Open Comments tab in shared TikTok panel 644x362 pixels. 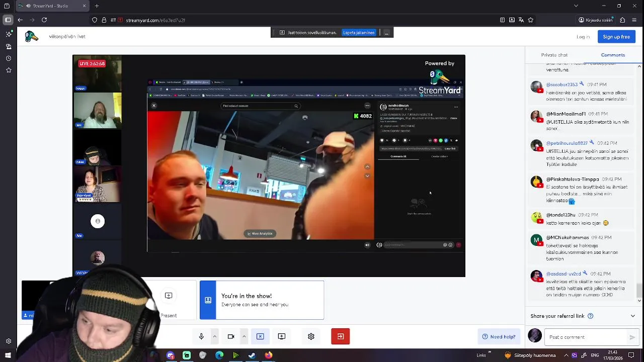pyautogui.click(x=398, y=156)
